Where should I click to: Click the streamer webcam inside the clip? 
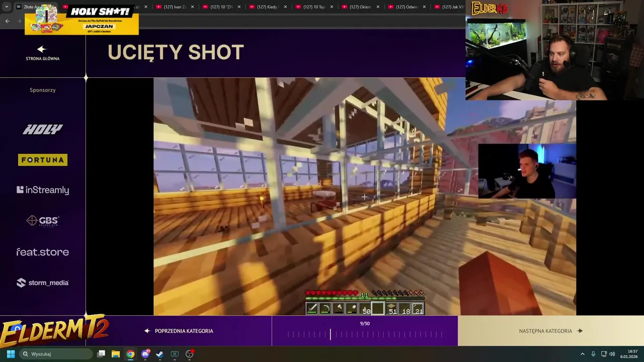pyautogui.click(x=527, y=171)
